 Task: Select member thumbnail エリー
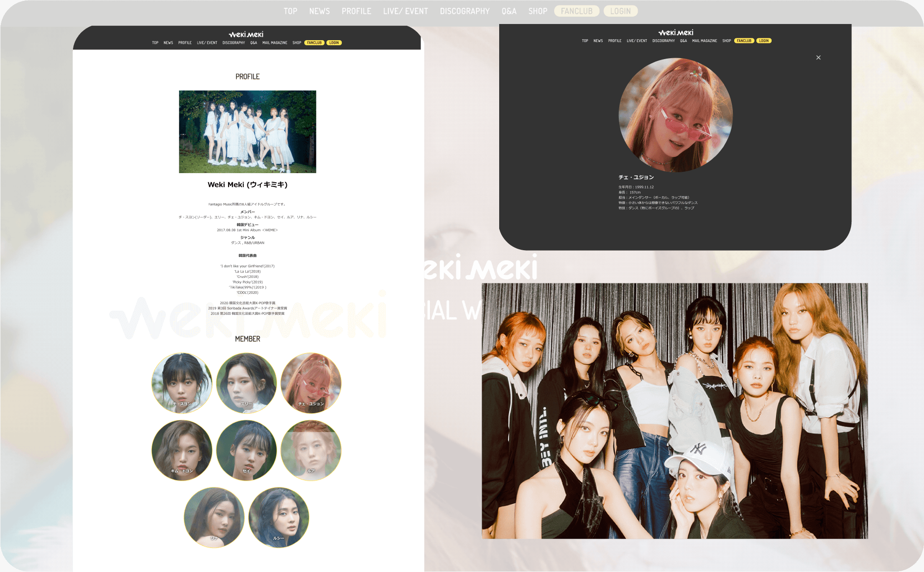(246, 383)
